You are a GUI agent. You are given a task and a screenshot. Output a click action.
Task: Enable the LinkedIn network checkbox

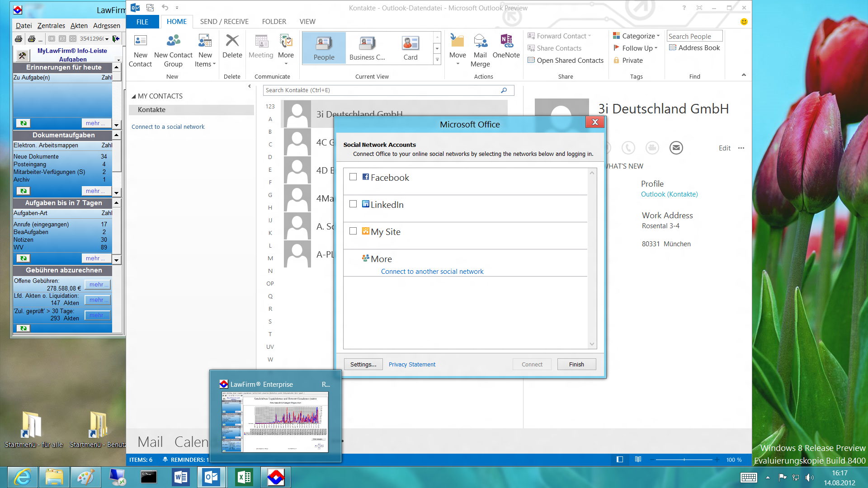click(x=353, y=204)
